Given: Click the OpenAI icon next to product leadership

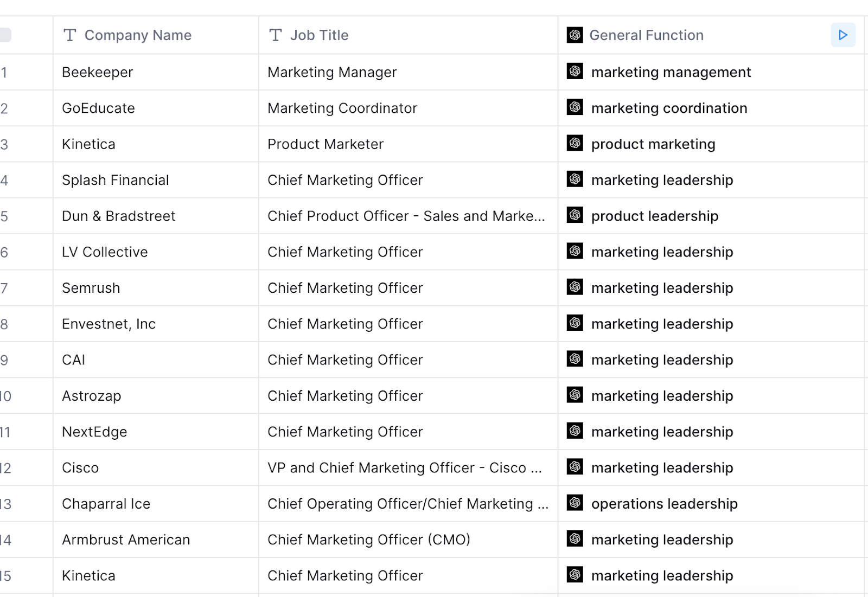Looking at the screenshot, I should (575, 215).
